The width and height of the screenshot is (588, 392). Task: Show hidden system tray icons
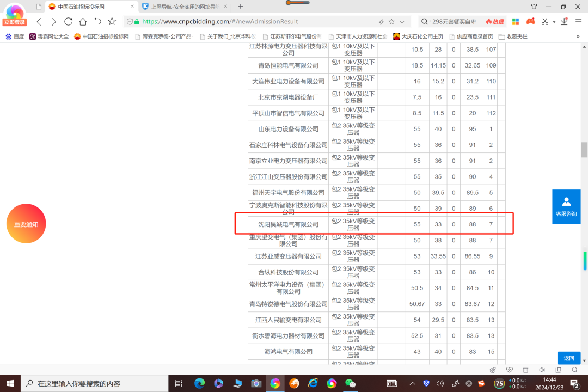click(x=413, y=383)
